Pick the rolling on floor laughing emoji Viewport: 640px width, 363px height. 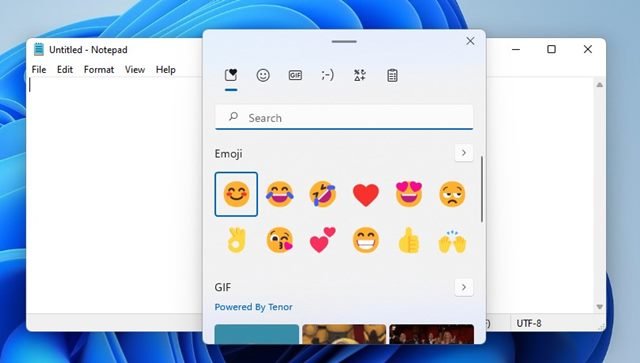tap(323, 194)
